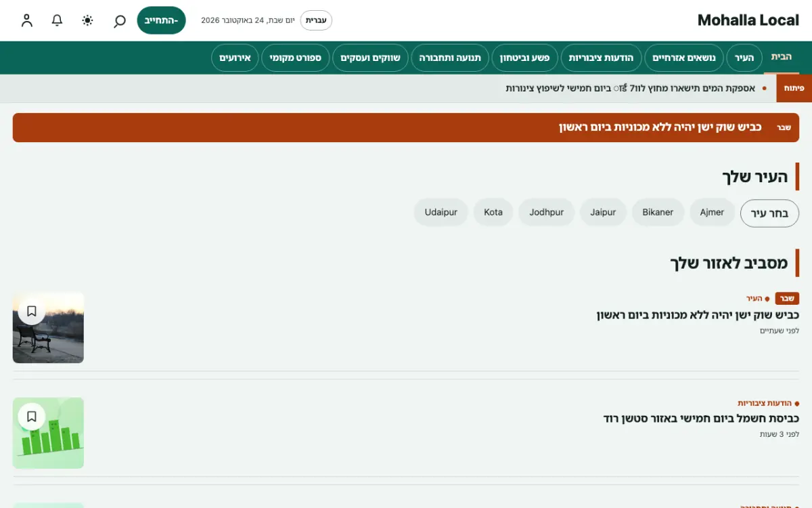812x508 pixels.
Task: Click the העיר שלך section heading
Action: pos(755,177)
